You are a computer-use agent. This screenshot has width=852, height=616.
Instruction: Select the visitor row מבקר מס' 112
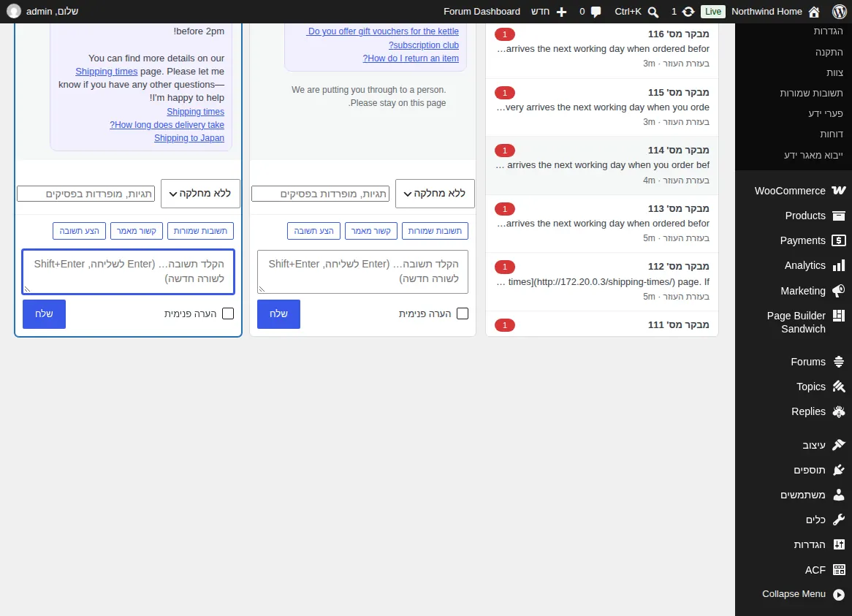pos(602,281)
